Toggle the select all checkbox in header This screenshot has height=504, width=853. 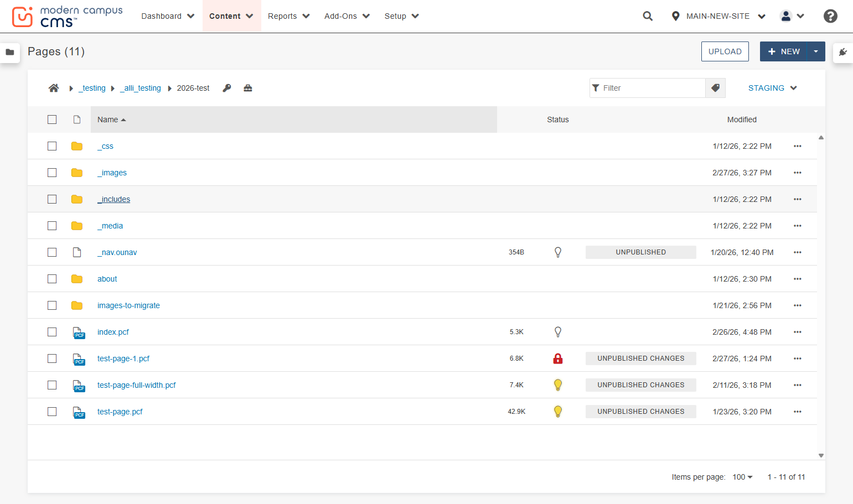click(x=52, y=119)
